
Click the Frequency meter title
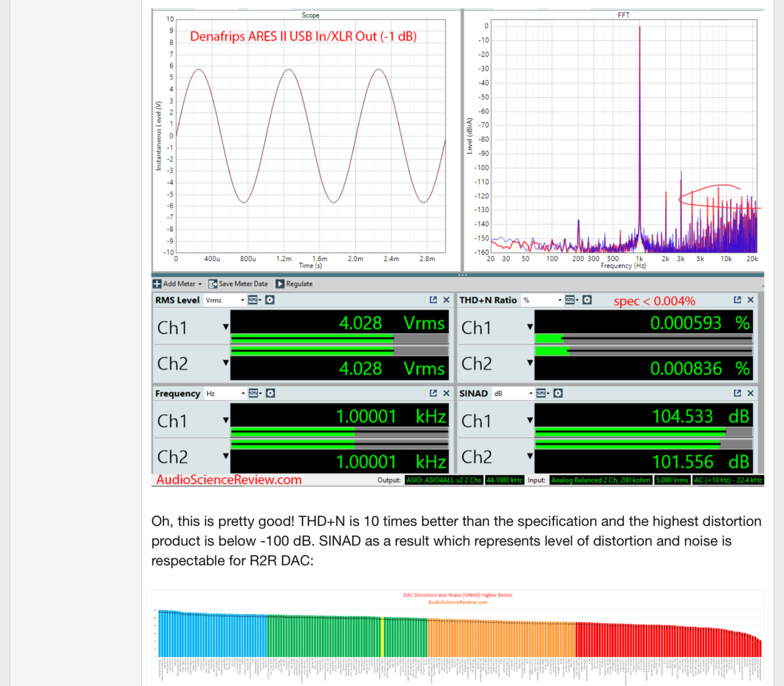coord(178,393)
